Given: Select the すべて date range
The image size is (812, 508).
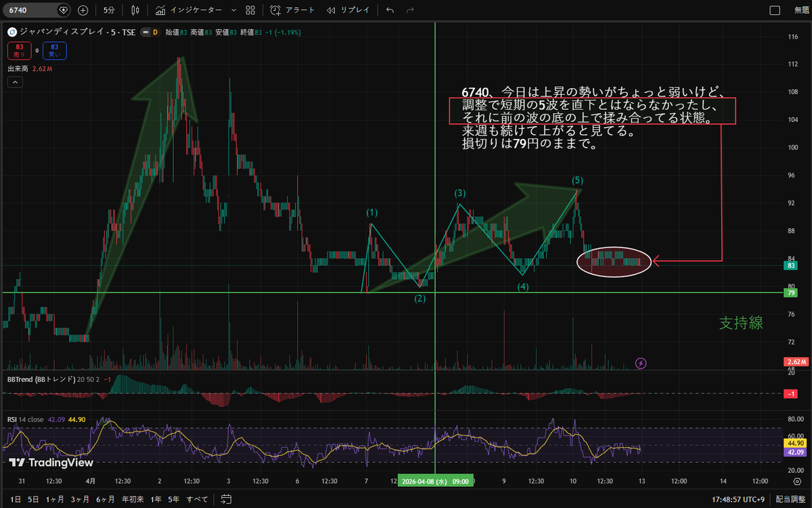Looking at the screenshot, I should (197, 499).
